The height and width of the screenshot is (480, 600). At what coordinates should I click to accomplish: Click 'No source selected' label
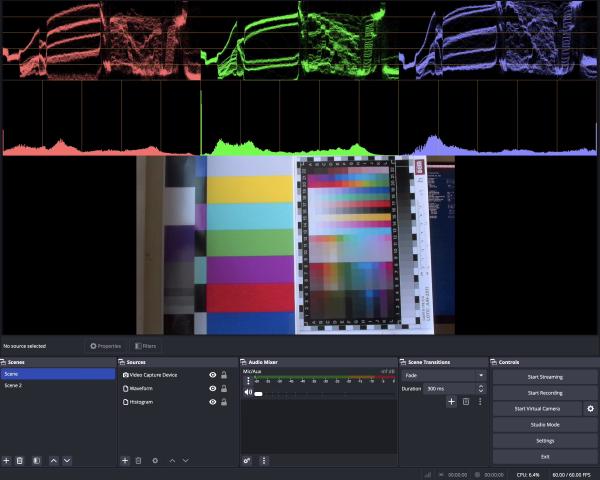pos(24,346)
